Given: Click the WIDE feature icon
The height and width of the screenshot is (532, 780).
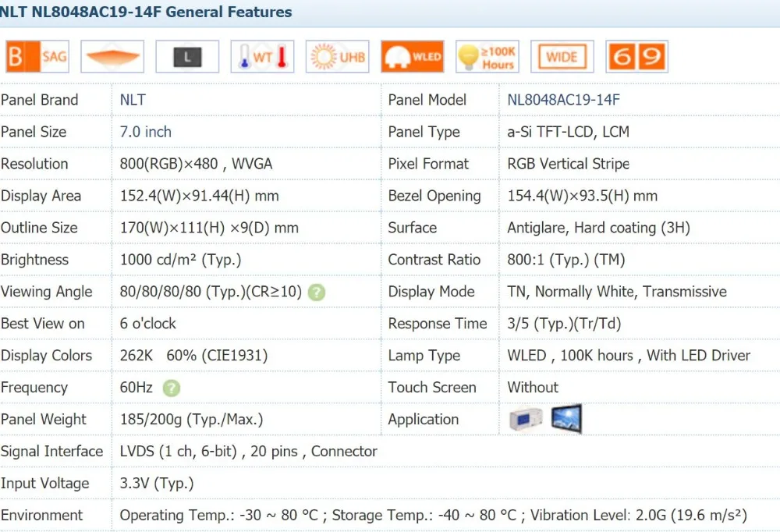Looking at the screenshot, I should 562,57.
